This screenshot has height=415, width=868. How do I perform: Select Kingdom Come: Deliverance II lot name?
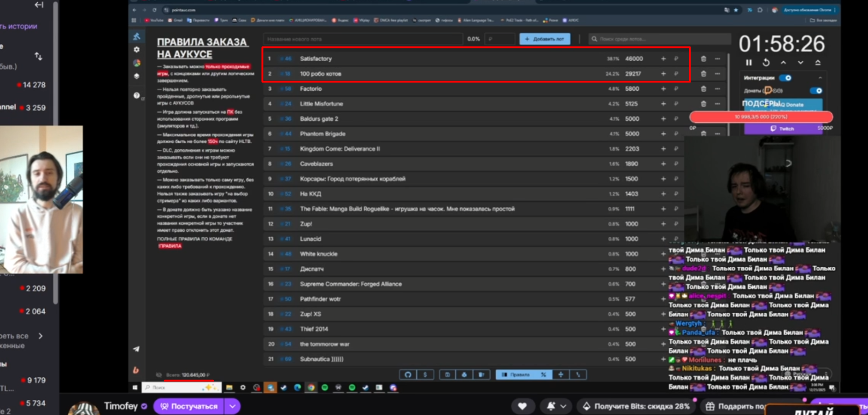340,149
